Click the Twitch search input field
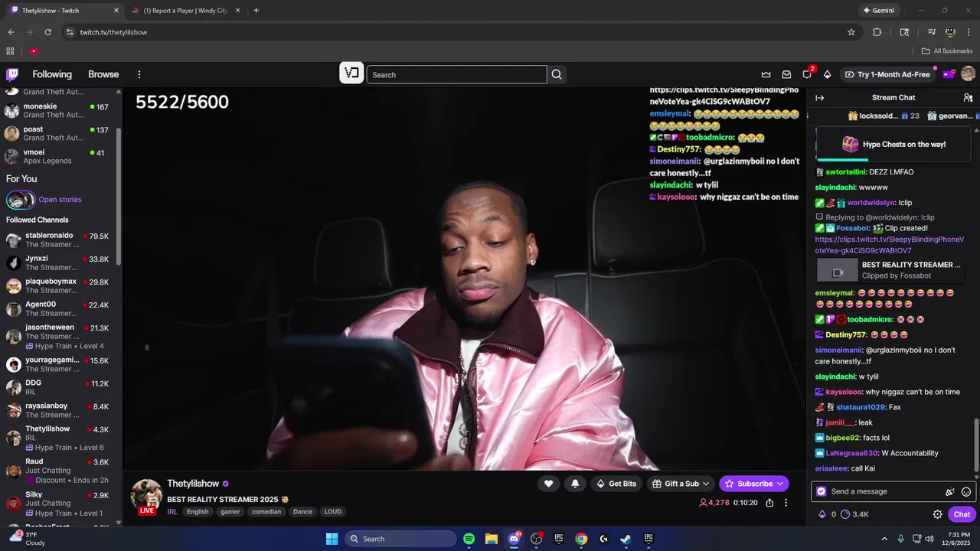The image size is (980, 551). pos(456,74)
